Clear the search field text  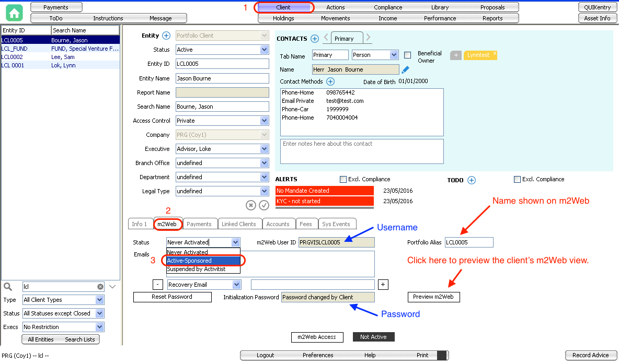100,287
